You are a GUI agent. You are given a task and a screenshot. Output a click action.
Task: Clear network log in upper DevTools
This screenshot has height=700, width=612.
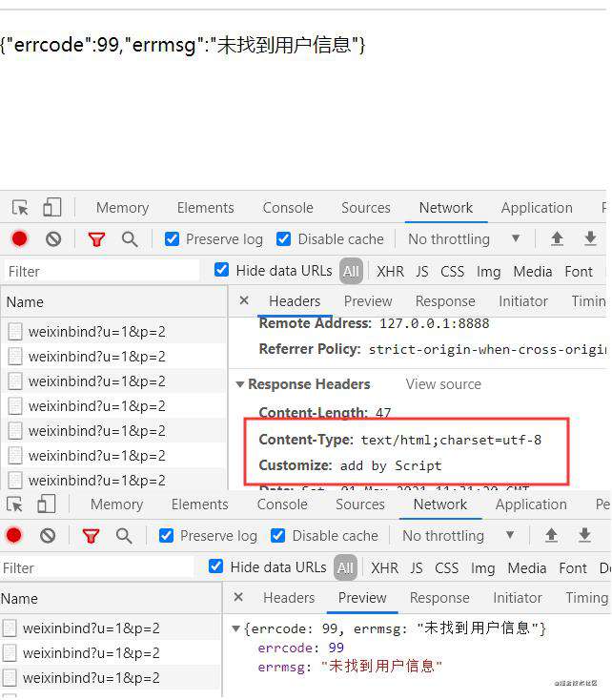(x=53, y=239)
